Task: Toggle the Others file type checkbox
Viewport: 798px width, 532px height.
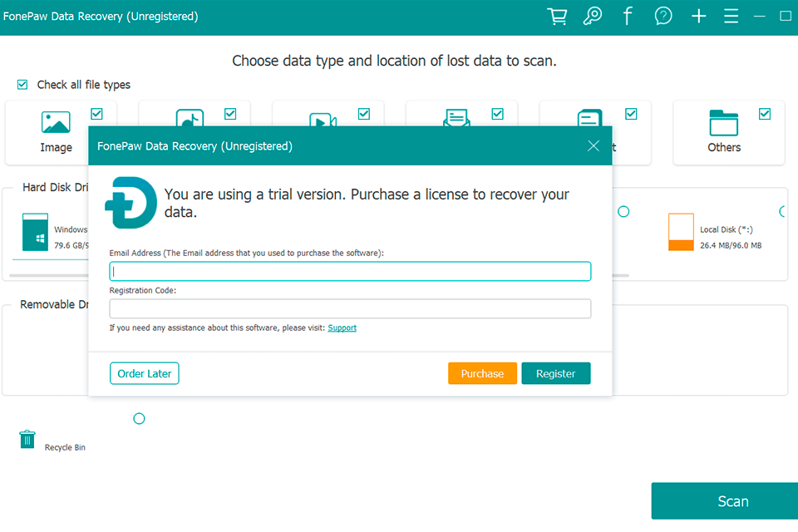Action: pyautogui.click(x=766, y=113)
